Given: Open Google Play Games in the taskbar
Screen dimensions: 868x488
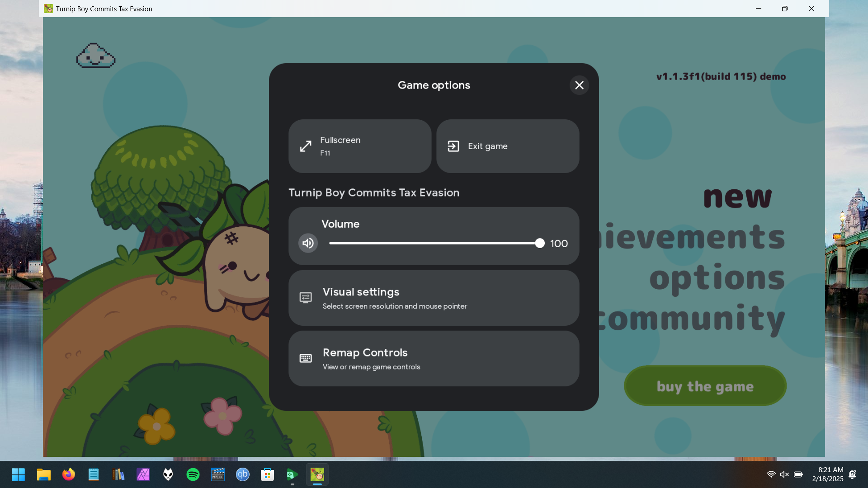Looking at the screenshot, I should [292, 474].
